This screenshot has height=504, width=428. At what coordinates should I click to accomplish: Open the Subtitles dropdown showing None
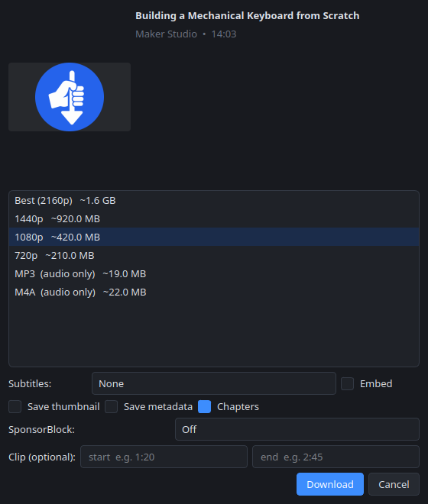[214, 383]
